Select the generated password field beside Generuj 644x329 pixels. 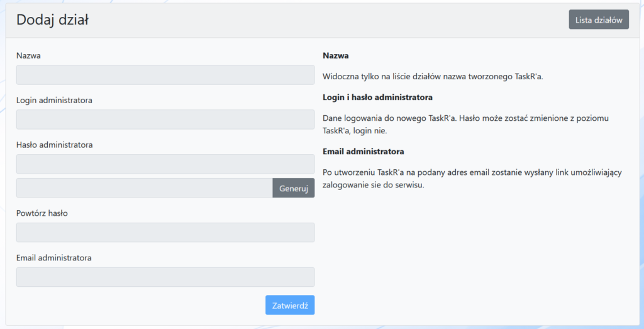(x=144, y=188)
